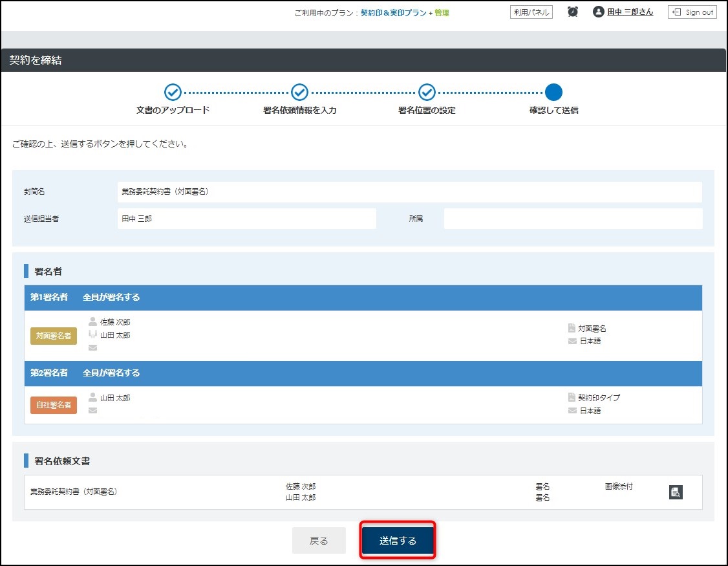The height and width of the screenshot is (566, 728).
Task: Click the empty 所属 input field
Action: pos(573,219)
